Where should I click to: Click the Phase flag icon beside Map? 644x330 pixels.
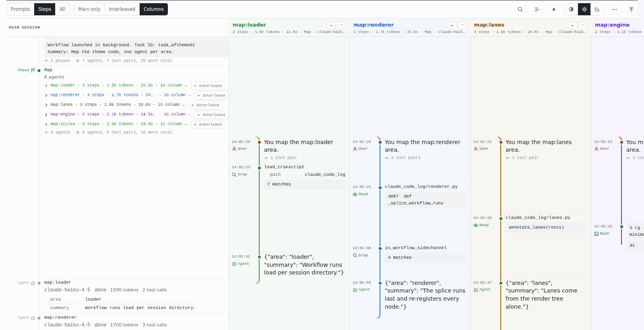click(33, 70)
